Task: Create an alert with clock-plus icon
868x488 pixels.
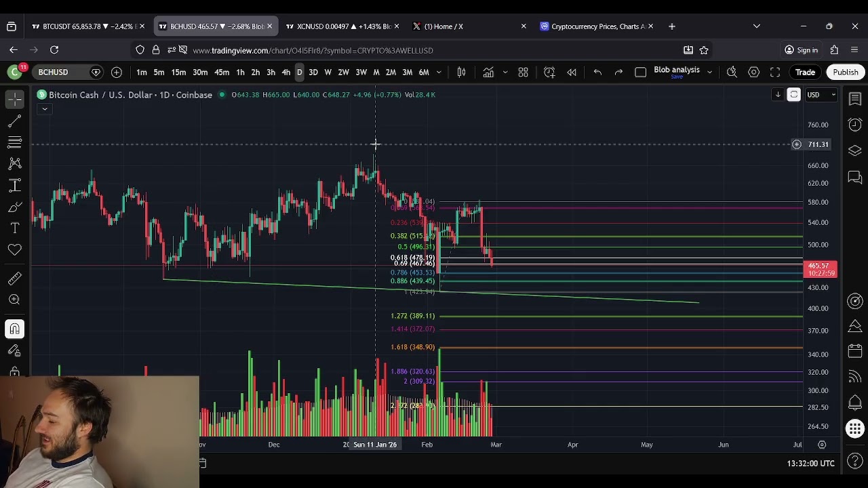Action: [x=549, y=72]
